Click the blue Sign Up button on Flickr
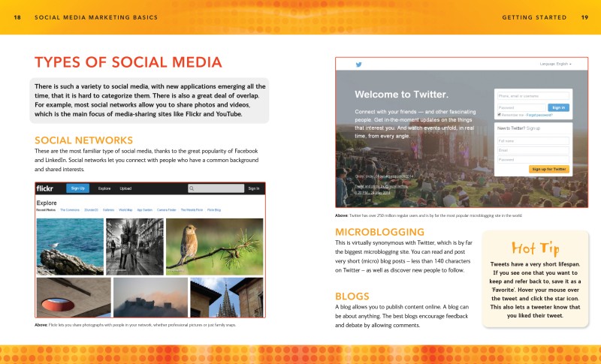 coord(78,188)
